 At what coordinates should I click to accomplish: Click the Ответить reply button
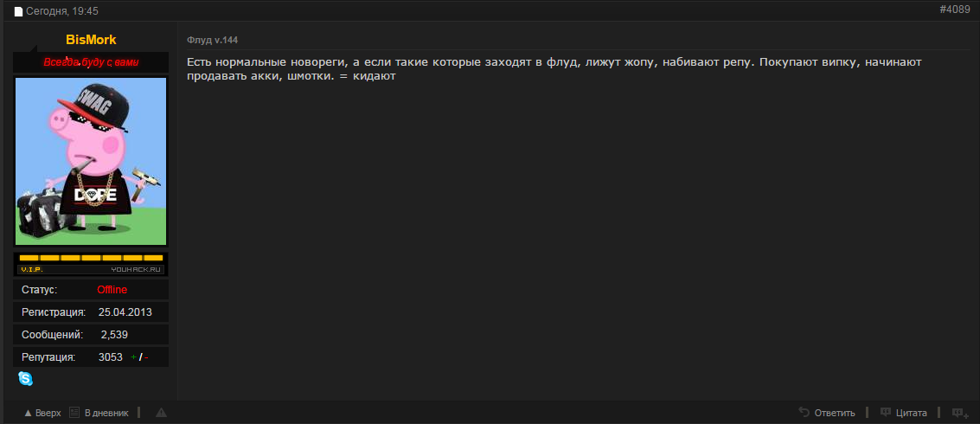click(x=835, y=413)
